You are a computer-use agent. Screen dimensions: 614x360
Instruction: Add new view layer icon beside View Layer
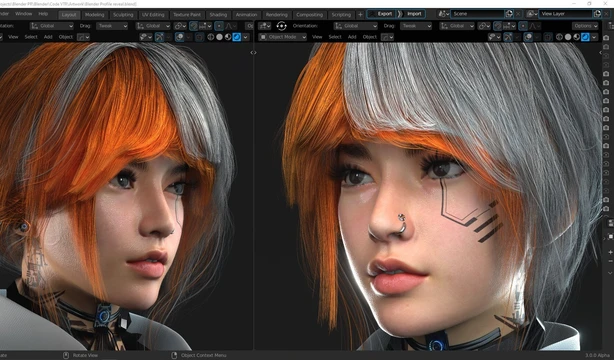point(597,14)
